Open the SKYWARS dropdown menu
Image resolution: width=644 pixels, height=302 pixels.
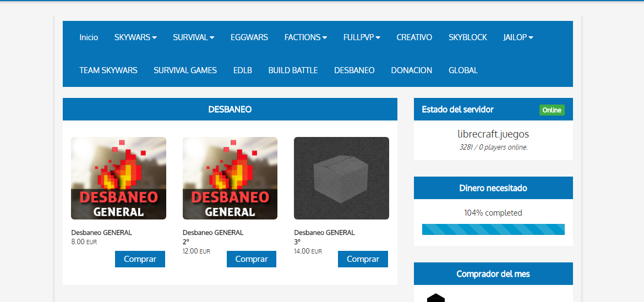point(135,37)
